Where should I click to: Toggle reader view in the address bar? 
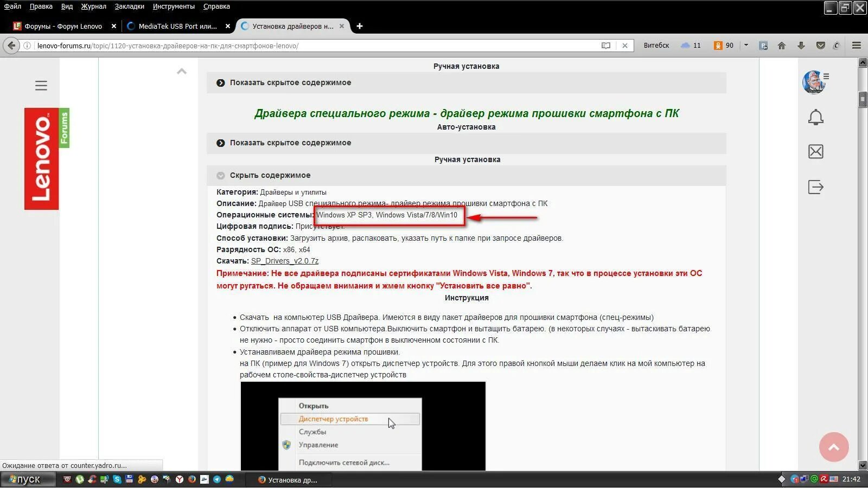pos(606,46)
